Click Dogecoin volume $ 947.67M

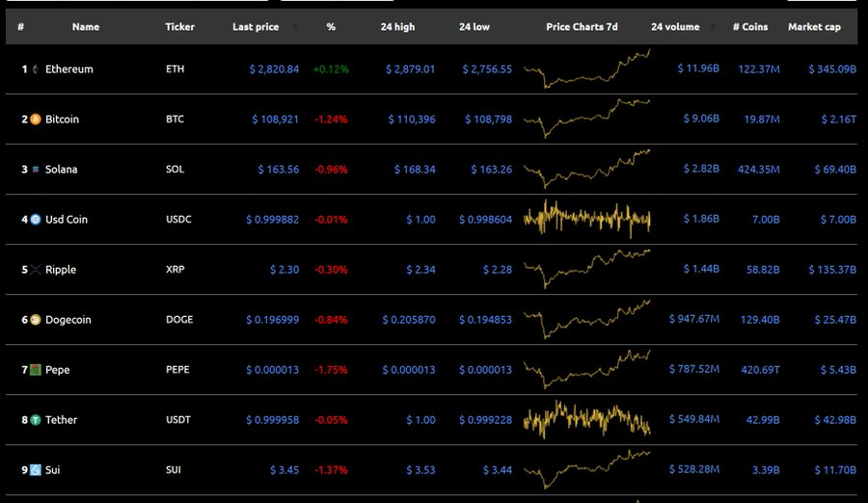694,319
